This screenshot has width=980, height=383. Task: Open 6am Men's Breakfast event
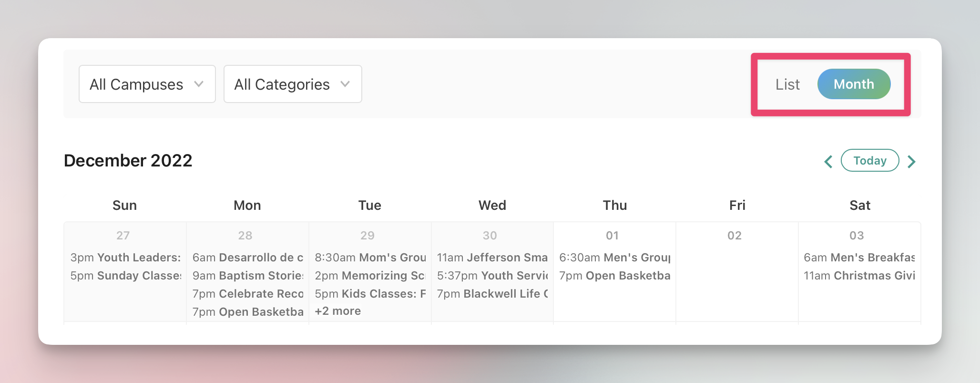pos(859,258)
